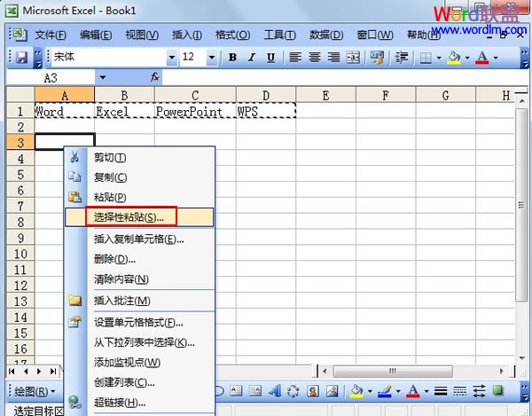The image size is (532, 416).
Task: Align cell text left
Action: [295, 58]
